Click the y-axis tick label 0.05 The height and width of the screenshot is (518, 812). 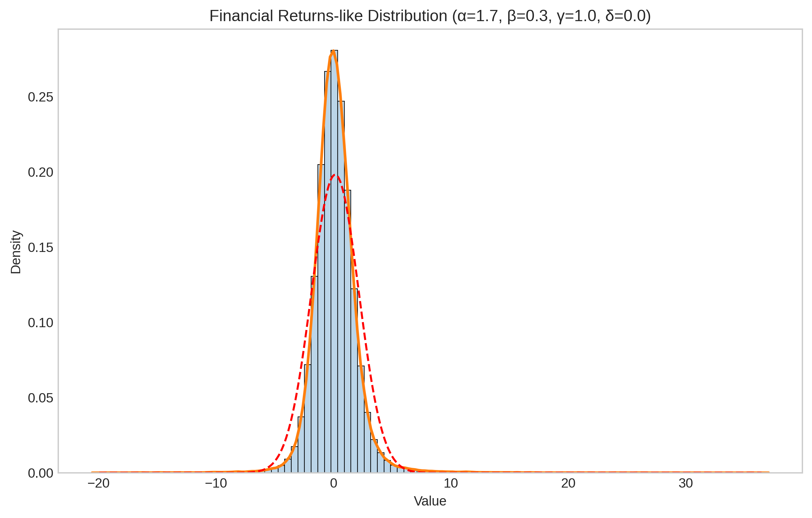coord(40,398)
